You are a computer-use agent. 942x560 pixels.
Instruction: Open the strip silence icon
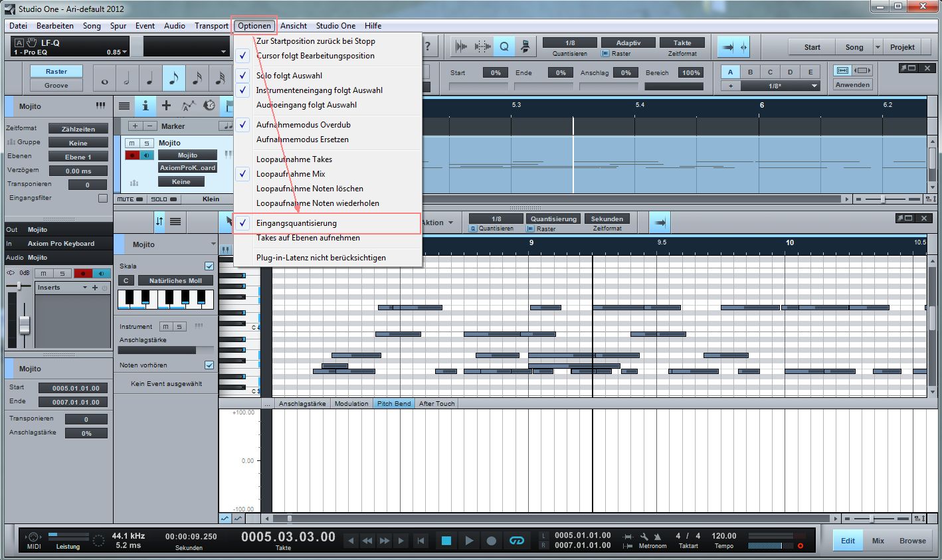point(483,47)
